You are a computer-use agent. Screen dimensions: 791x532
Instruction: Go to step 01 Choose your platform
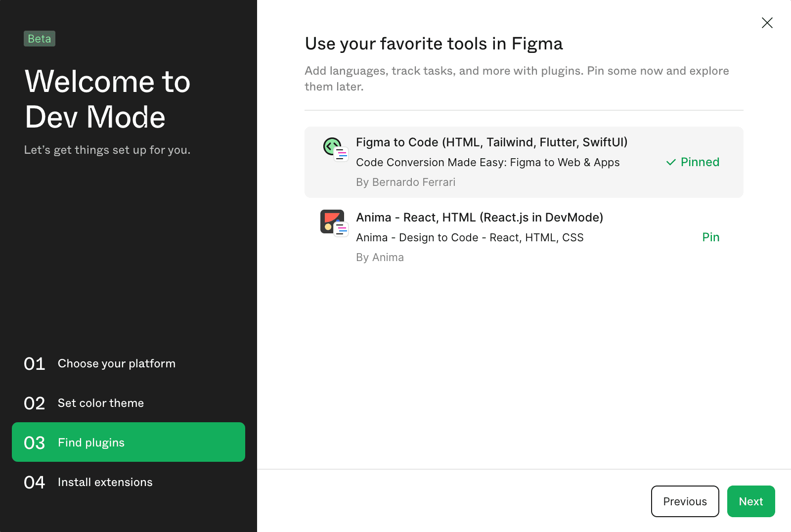[x=129, y=363]
